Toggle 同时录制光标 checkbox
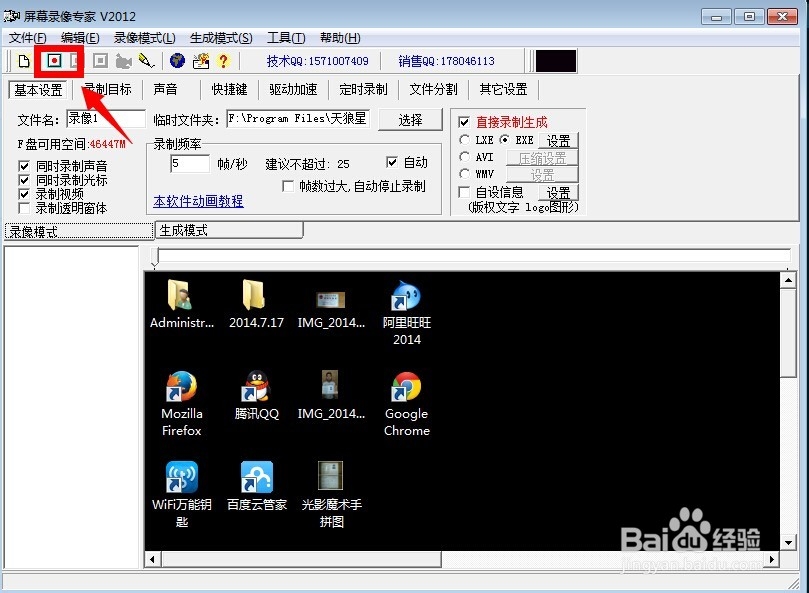 tap(24, 180)
